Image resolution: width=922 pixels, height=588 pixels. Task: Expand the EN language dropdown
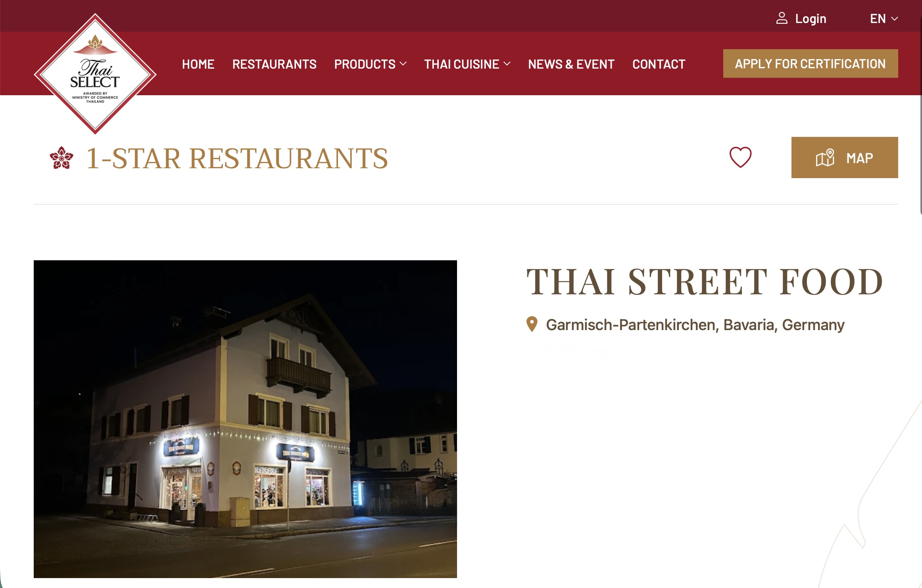[x=884, y=19]
